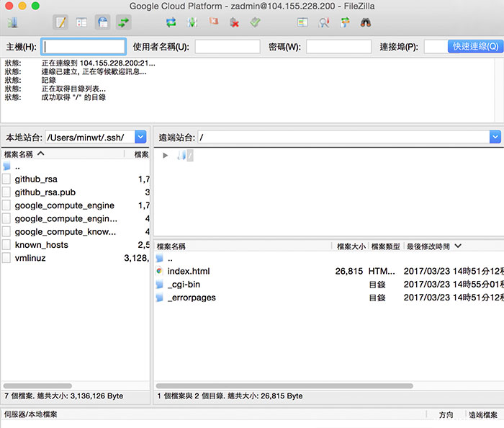Select the google_compute_know... file

click(x=75, y=232)
